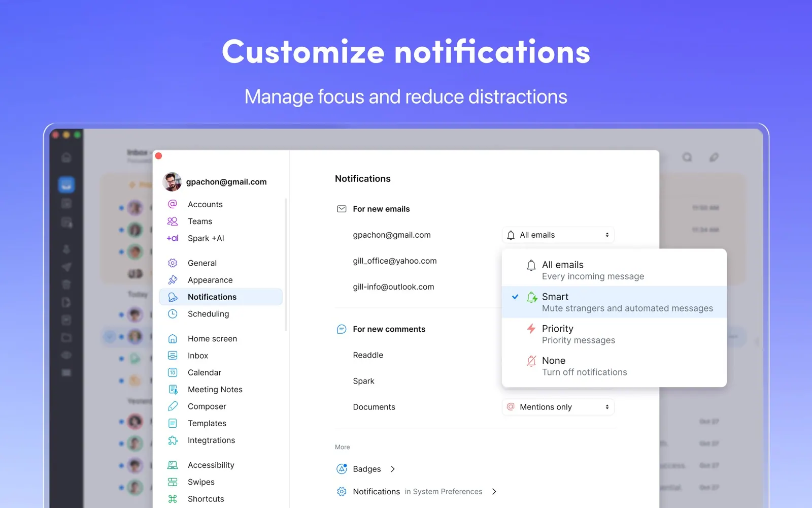Click the Swipes icon in sidebar
812x508 pixels.
click(x=173, y=482)
